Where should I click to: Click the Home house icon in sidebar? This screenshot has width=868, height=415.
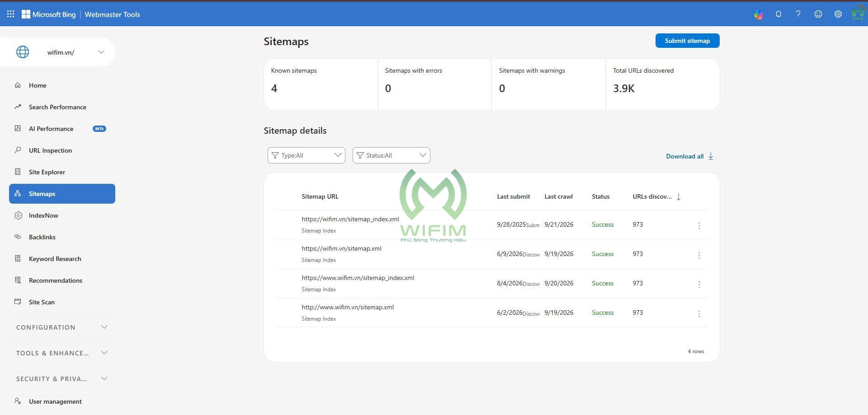18,85
